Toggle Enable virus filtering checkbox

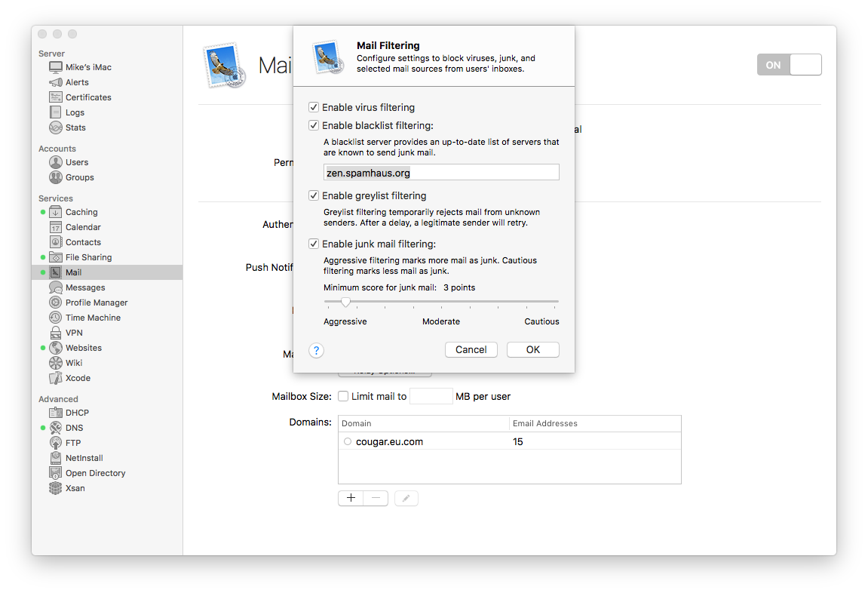click(314, 107)
